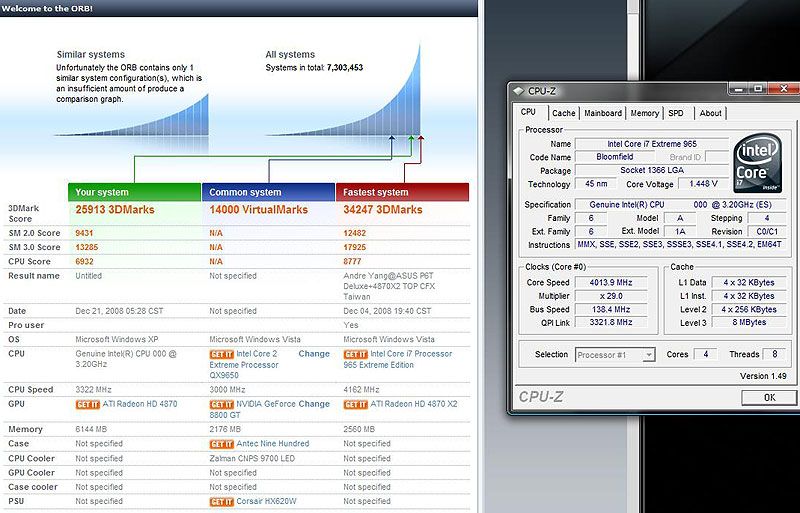Click Fastest system CPU score 8777
800x513 pixels.
tap(352, 261)
